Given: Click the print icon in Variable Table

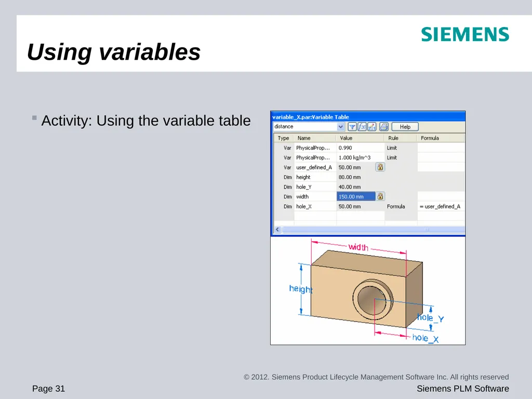Looking at the screenshot, I should point(384,127).
